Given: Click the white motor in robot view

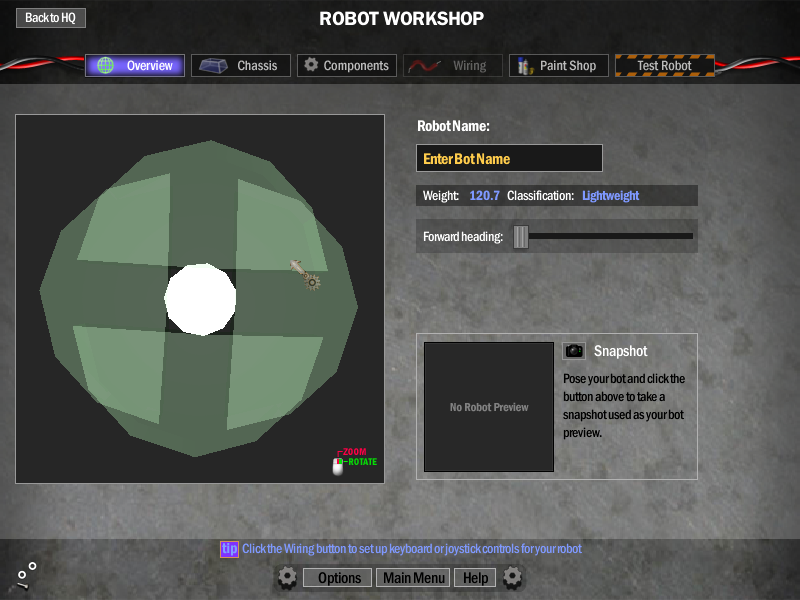Looking at the screenshot, I should tap(201, 299).
